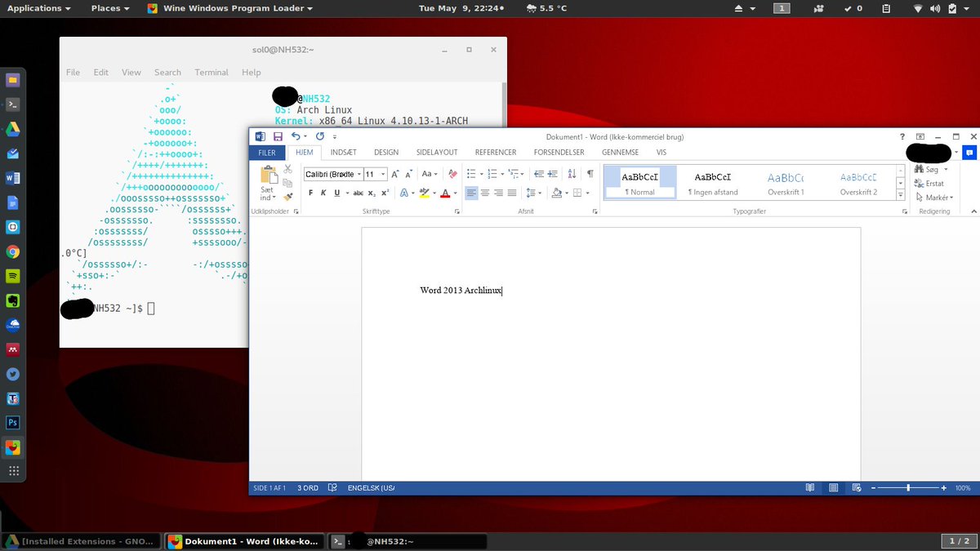Viewport: 980px width, 551px height.
Task: Switch to the DESIGN tab
Action: [x=386, y=153]
